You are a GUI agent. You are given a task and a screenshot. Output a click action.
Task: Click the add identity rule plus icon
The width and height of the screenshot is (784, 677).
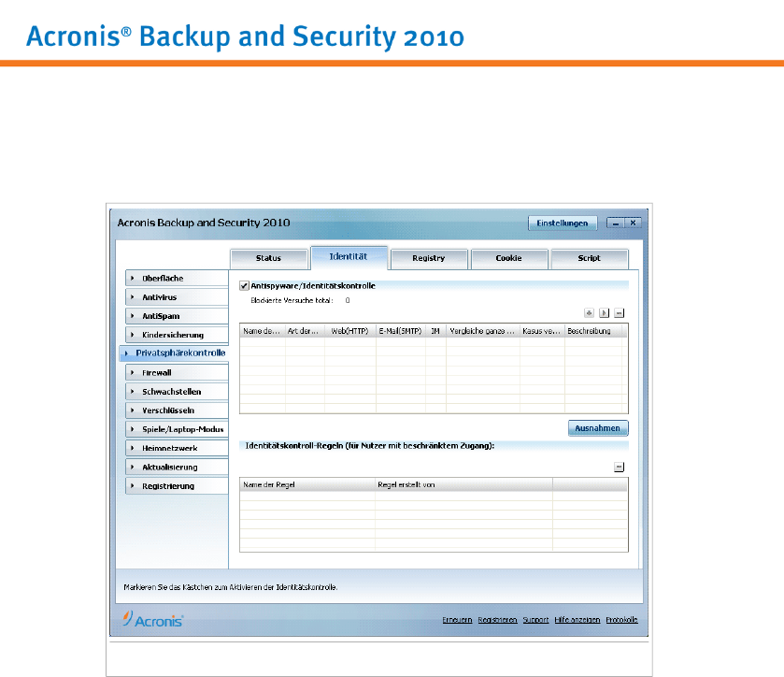tap(590, 313)
